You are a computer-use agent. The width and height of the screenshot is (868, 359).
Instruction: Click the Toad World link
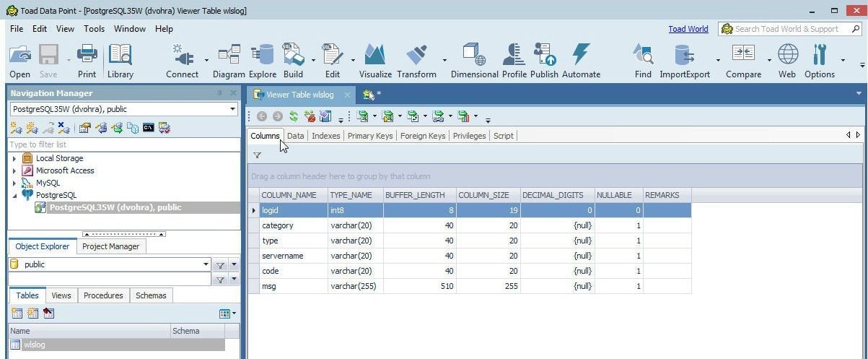(688, 29)
